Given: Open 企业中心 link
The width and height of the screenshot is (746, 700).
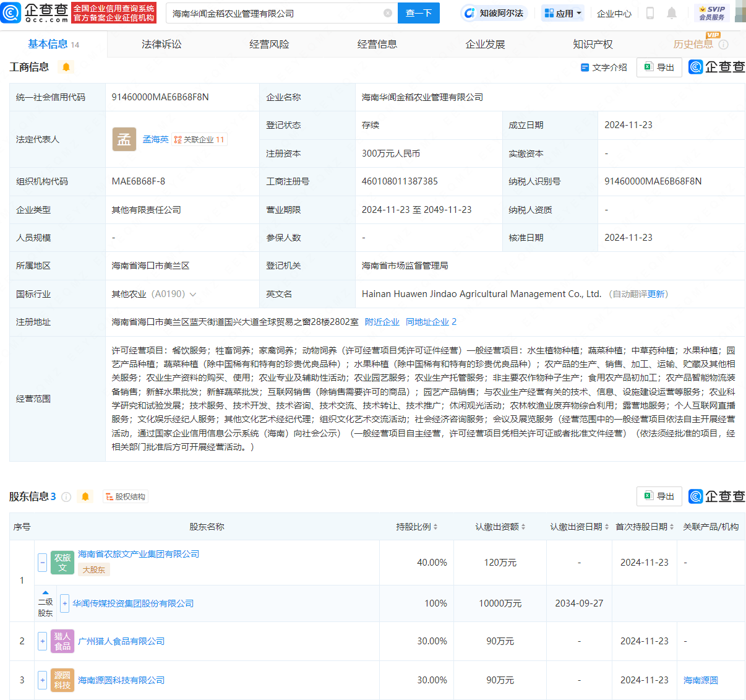Looking at the screenshot, I should click(614, 13).
